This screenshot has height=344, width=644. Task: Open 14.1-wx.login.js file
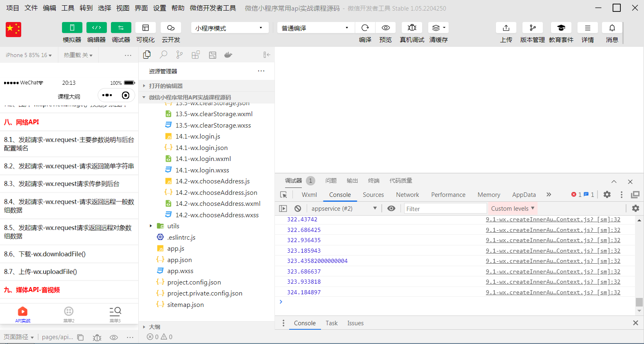[x=198, y=137]
